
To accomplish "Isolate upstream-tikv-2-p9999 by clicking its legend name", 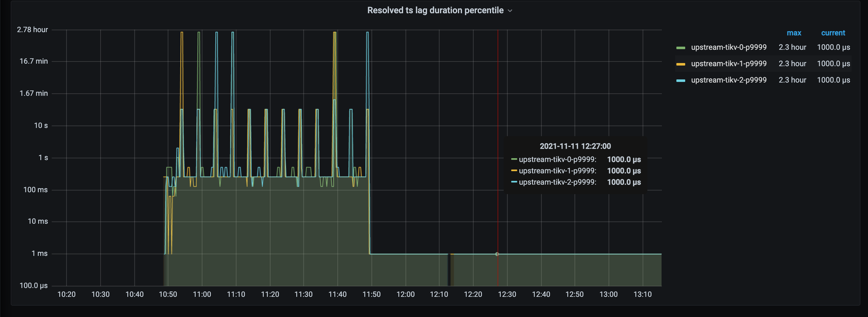I will point(729,80).
